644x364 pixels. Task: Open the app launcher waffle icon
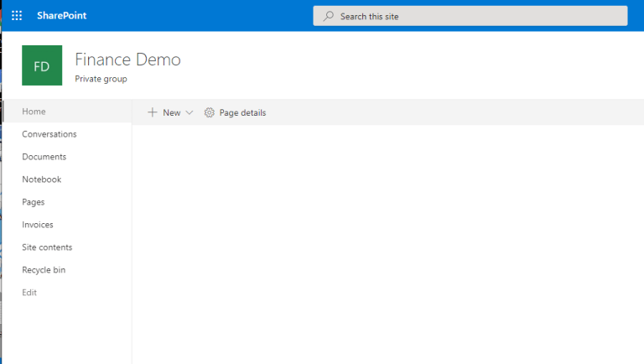coord(17,16)
